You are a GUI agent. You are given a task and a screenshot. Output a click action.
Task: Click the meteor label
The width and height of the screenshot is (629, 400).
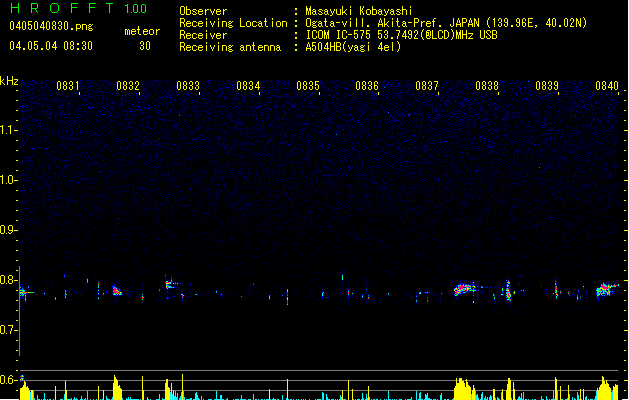click(142, 31)
